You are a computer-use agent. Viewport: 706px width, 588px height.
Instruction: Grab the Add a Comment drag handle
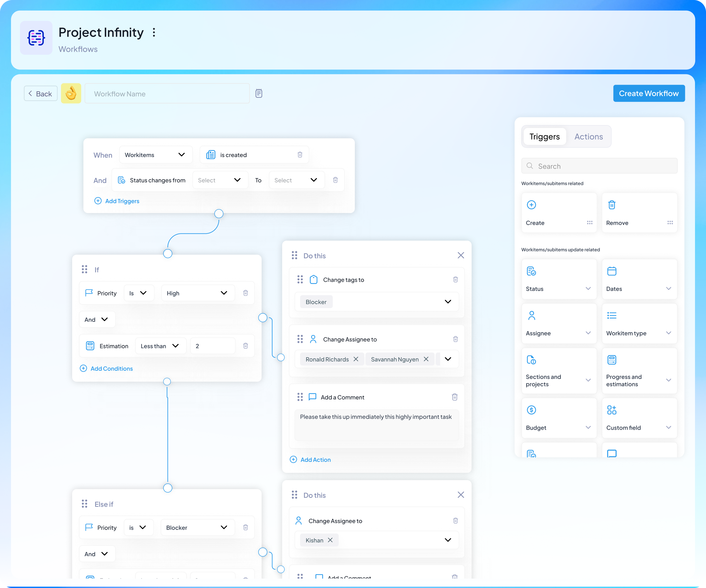[300, 397]
